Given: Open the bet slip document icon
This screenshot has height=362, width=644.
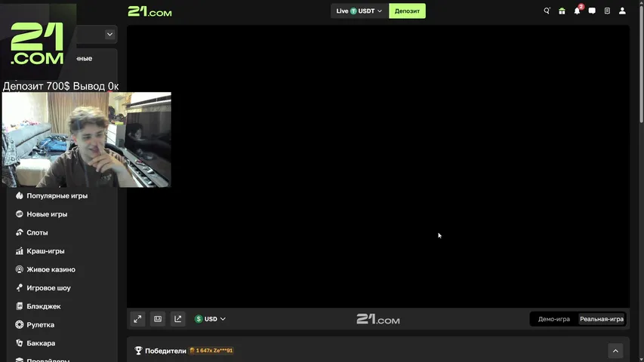Looking at the screenshot, I should click(607, 11).
